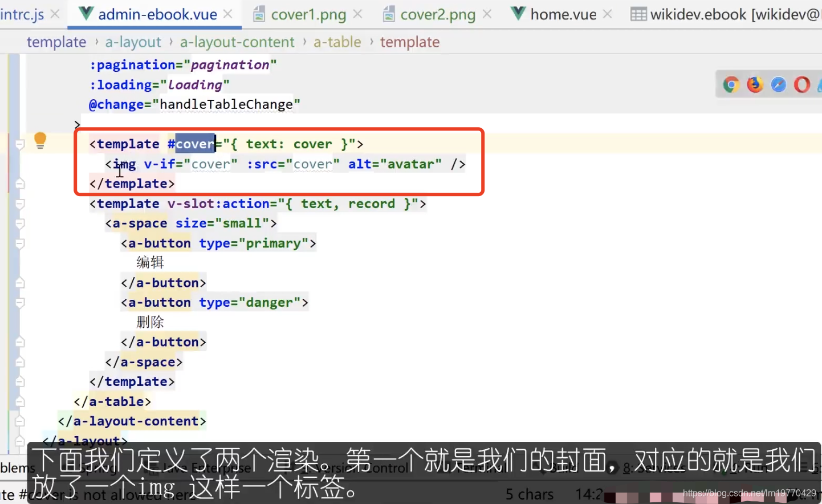Click the table icon on wikidev.ebook tab
The height and width of the screenshot is (504, 822).
[x=638, y=14]
